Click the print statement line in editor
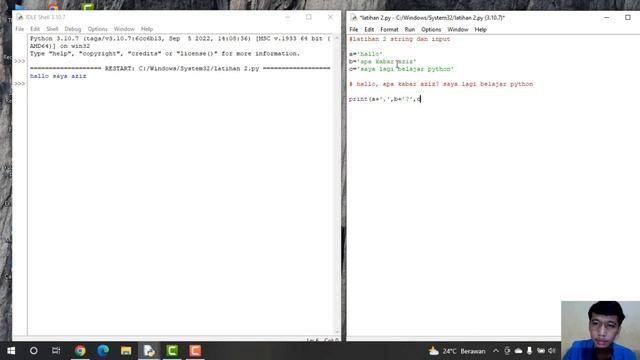Viewport: 640px width, 360px height. click(384, 99)
